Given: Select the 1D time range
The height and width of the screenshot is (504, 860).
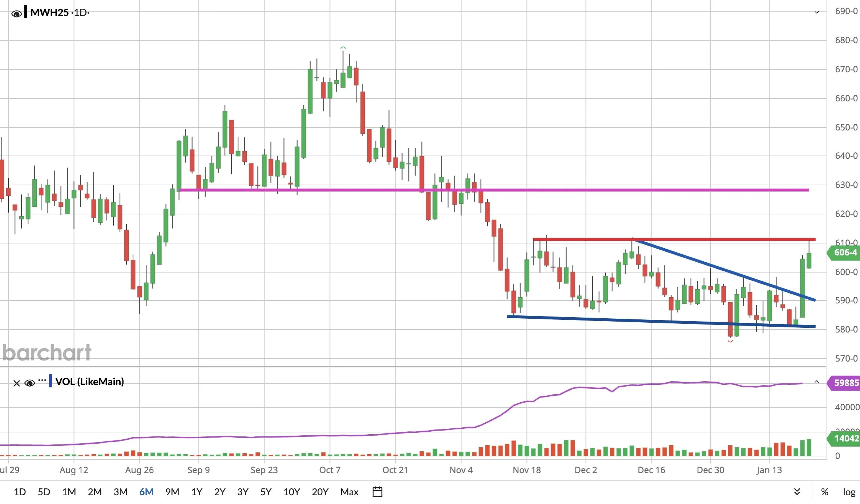Looking at the screenshot, I should 20,492.
